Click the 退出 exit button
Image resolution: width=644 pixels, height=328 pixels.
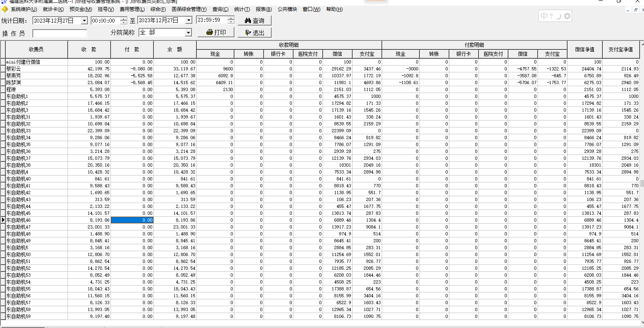pos(255,33)
